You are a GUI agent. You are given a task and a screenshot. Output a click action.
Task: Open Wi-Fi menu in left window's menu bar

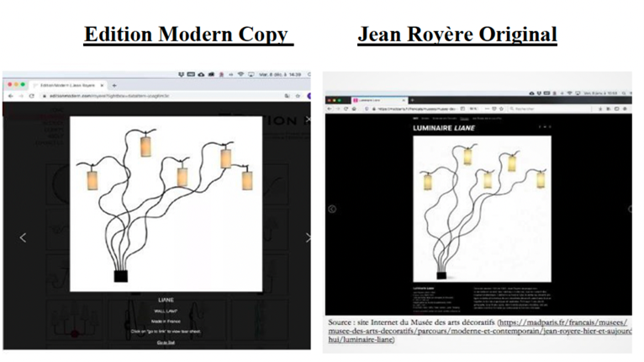[x=240, y=74]
